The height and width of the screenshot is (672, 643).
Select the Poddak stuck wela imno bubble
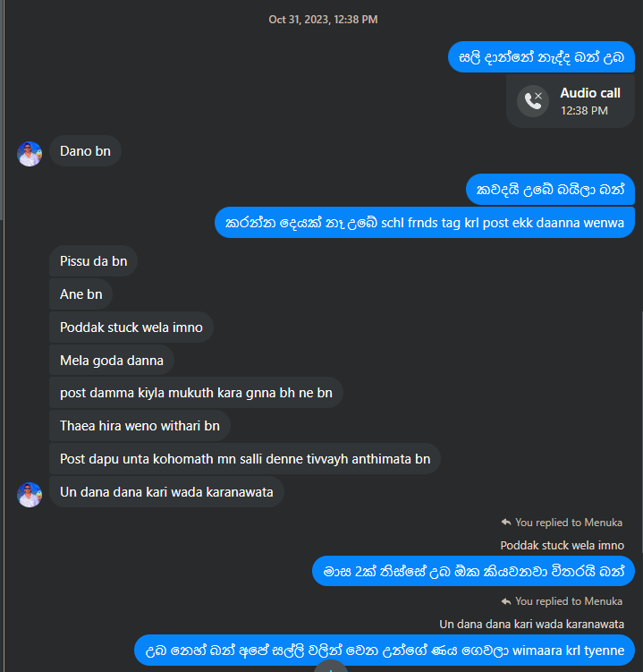(x=131, y=327)
